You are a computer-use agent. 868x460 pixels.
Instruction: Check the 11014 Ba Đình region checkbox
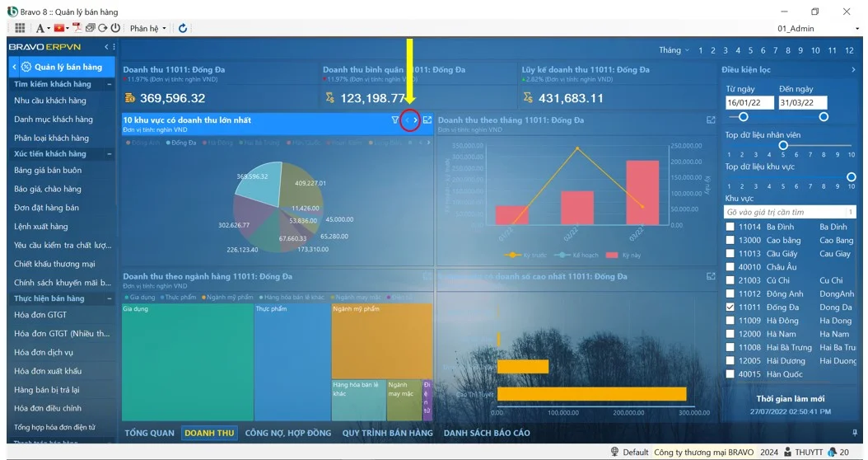pyautogui.click(x=730, y=227)
